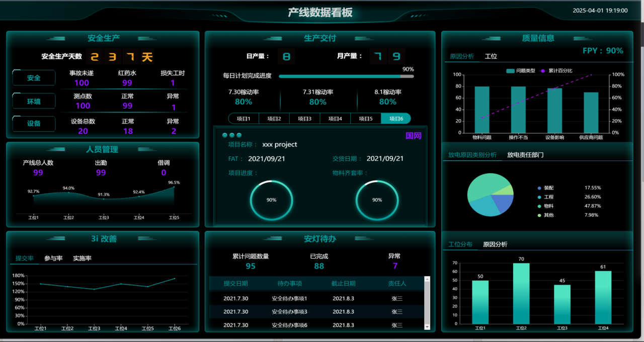The height and width of the screenshot is (342, 644).
Task: Select the 设备 category button
Action: pyautogui.click(x=34, y=123)
